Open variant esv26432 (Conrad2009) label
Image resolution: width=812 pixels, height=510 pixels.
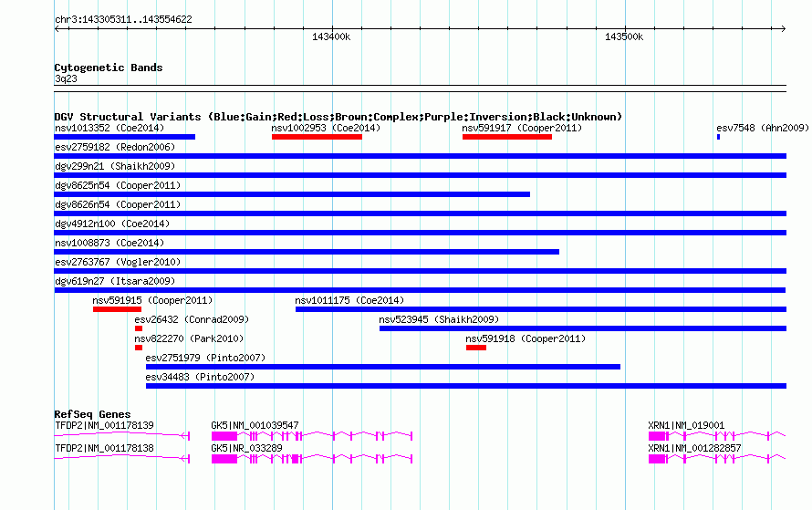(x=192, y=319)
